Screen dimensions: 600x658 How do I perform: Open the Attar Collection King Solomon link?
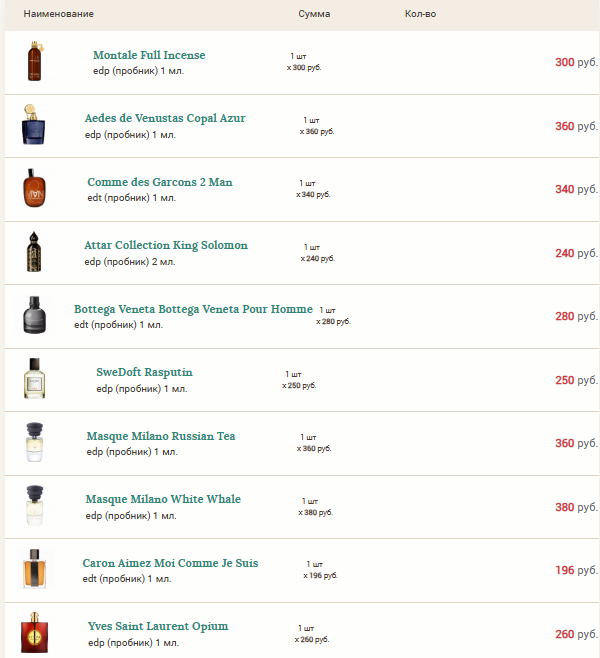[x=166, y=245]
